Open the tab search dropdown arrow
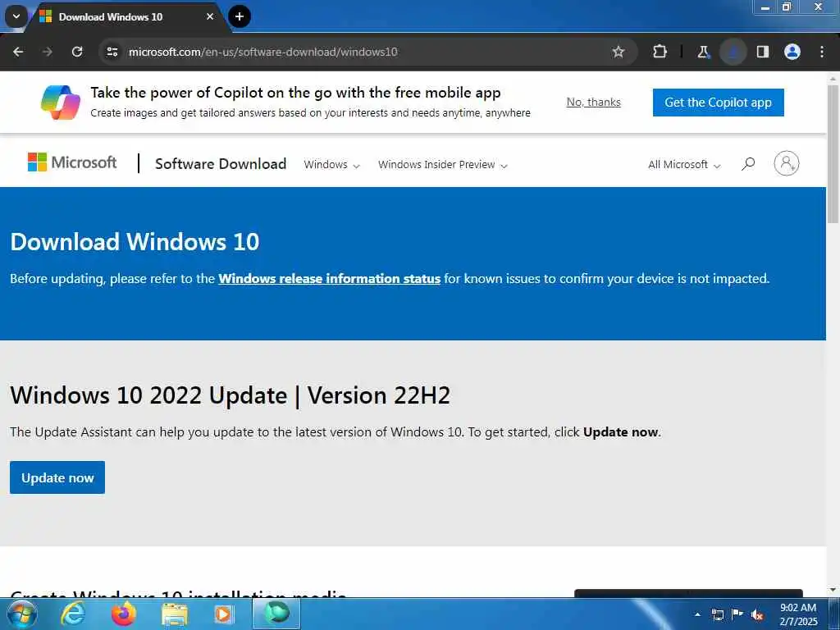The width and height of the screenshot is (840, 630). pos(16,16)
